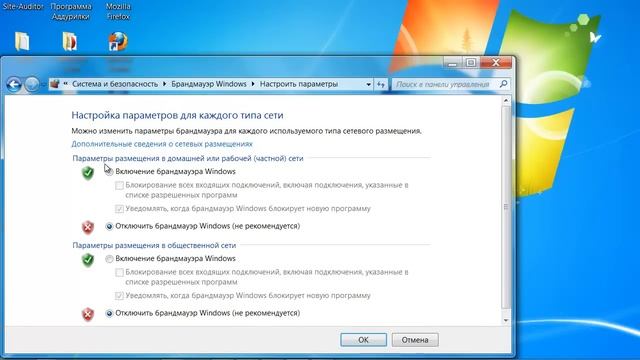Select disable firewall option for home network
This screenshot has height=360, width=640.
(109, 226)
